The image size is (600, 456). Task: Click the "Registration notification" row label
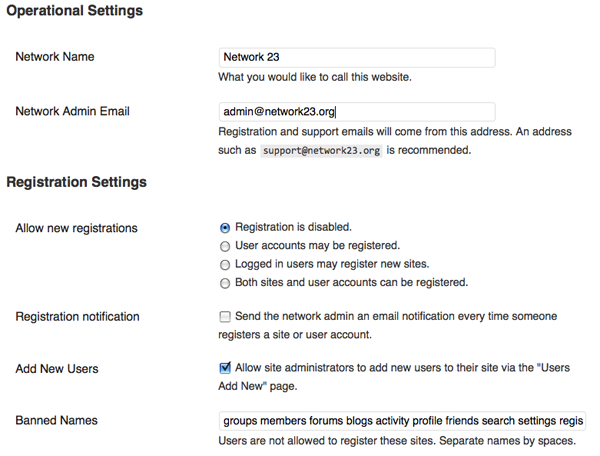click(x=78, y=317)
